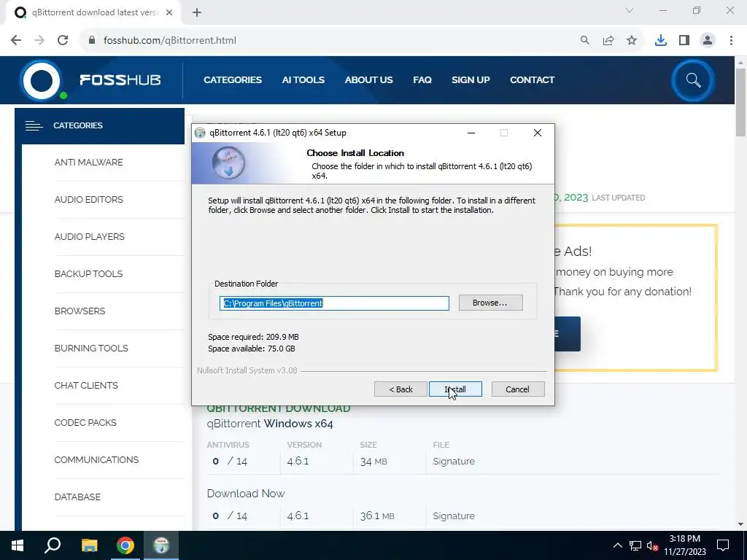
Task: Open the taskbar clock and date
Action: tap(684, 545)
